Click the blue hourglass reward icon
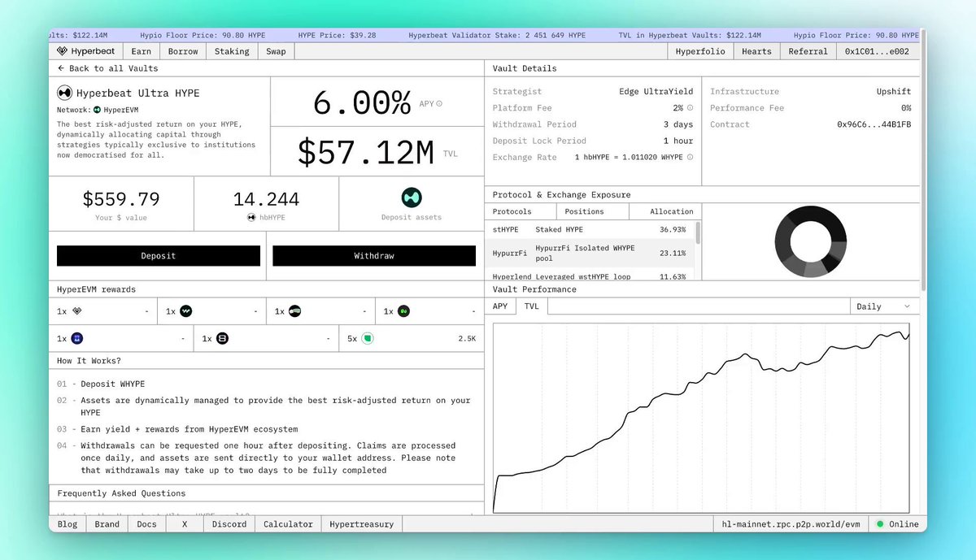 (77, 339)
